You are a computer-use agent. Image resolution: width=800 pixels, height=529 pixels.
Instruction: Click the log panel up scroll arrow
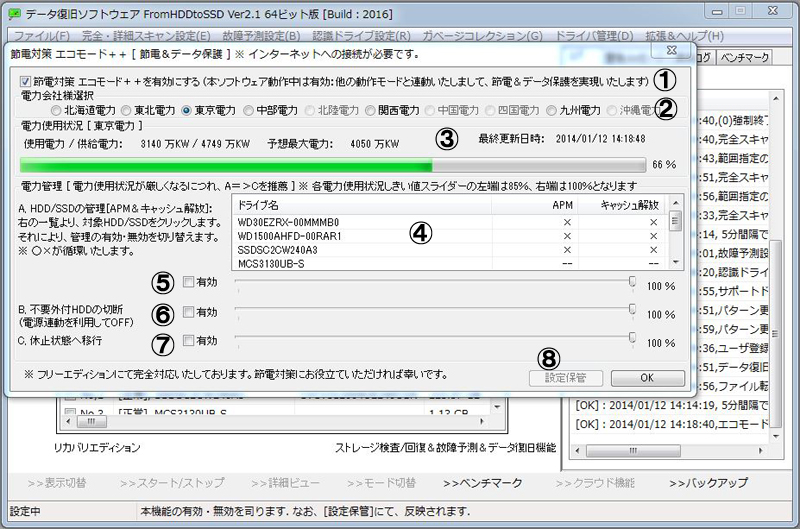[x=776, y=98]
